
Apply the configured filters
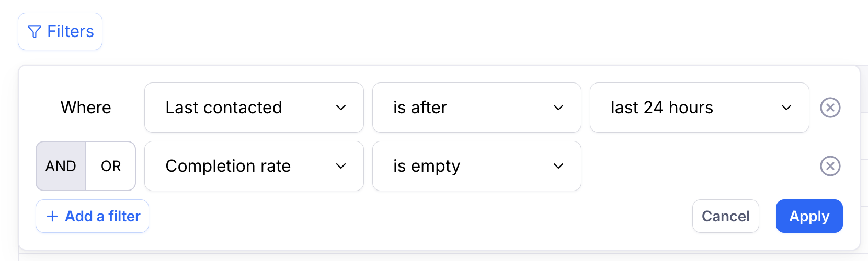pos(809,216)
